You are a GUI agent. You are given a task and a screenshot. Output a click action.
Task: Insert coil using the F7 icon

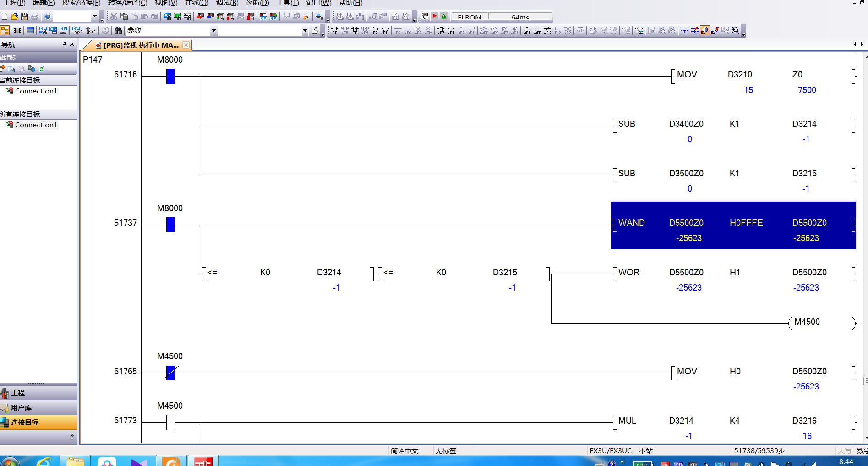[375, 31]
